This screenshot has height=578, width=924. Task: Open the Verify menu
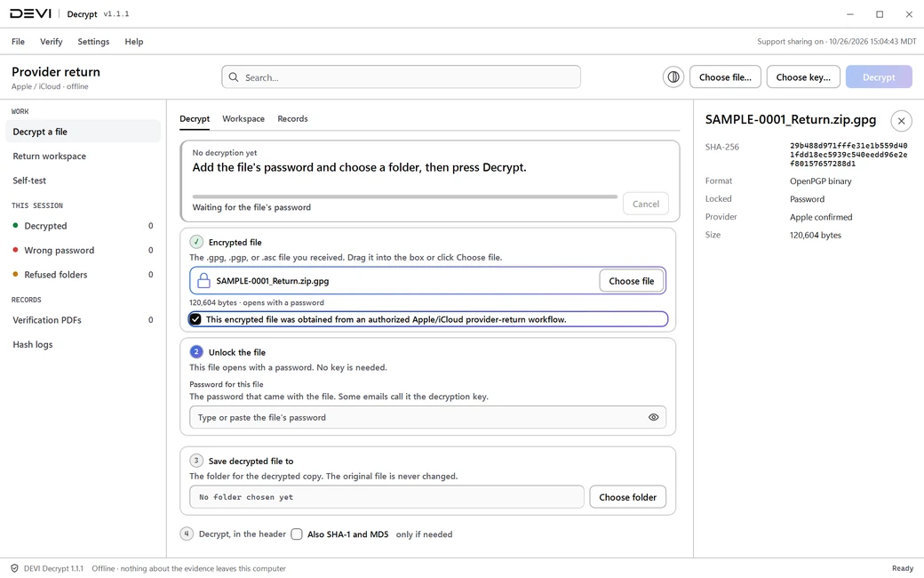[x=52, y=41]
